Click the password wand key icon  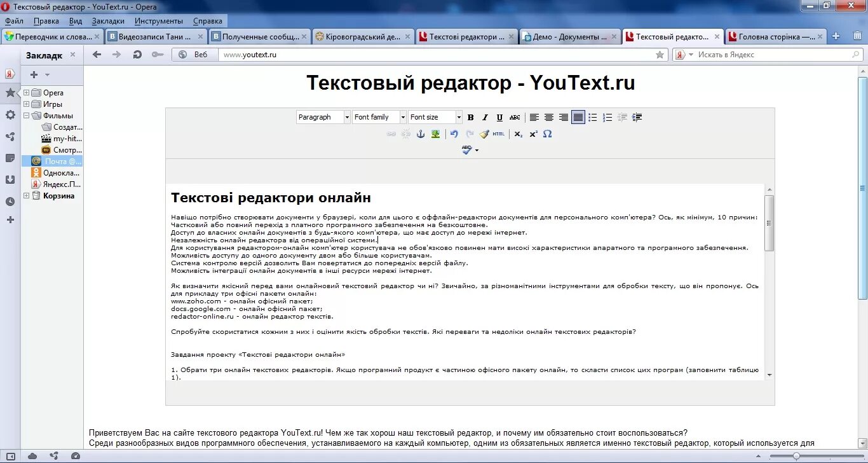tap(158, 55)
